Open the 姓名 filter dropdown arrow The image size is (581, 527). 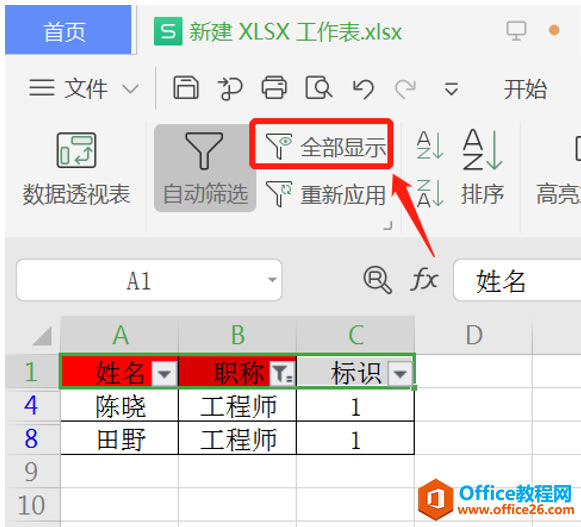point(164,374)
